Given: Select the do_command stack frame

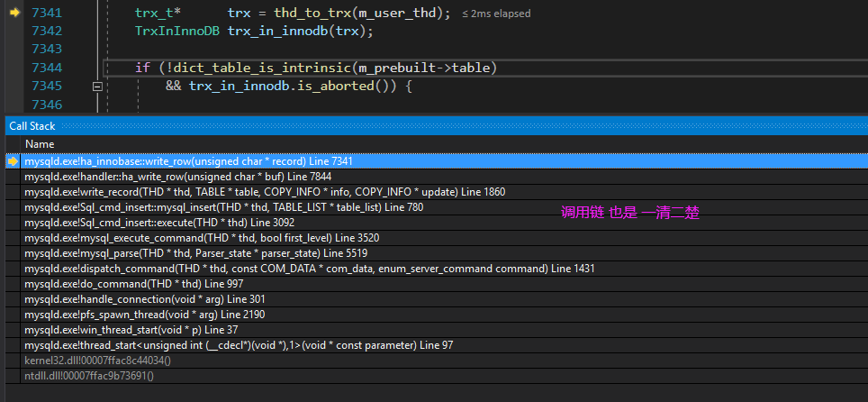Looking at the screenshot, I should pyautogui.click(x=133, y=284).
